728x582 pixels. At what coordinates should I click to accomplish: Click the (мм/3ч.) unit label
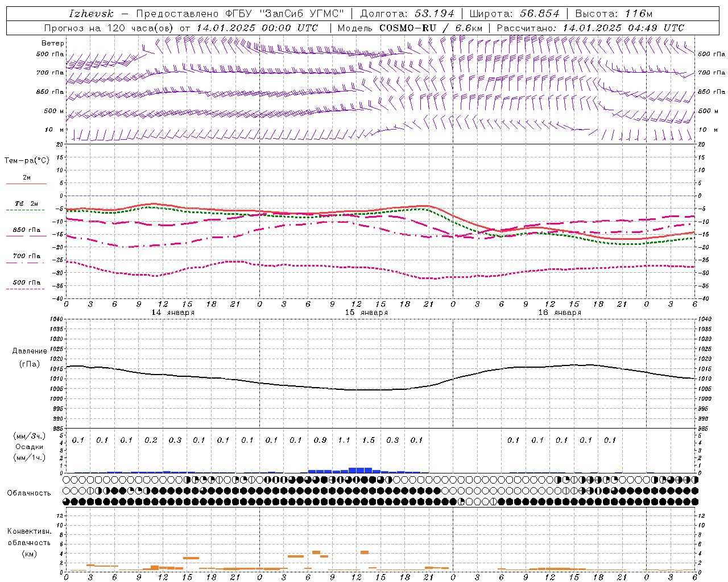(30, 436)
